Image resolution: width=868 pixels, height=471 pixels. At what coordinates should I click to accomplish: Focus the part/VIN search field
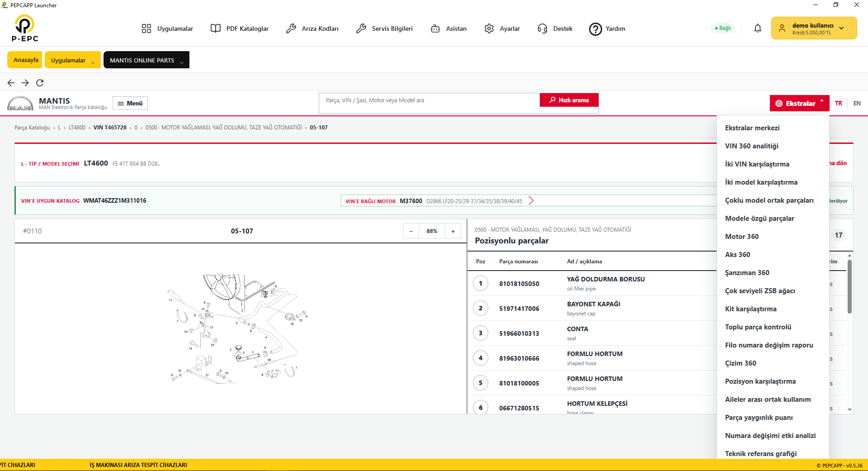click(429, 100)
